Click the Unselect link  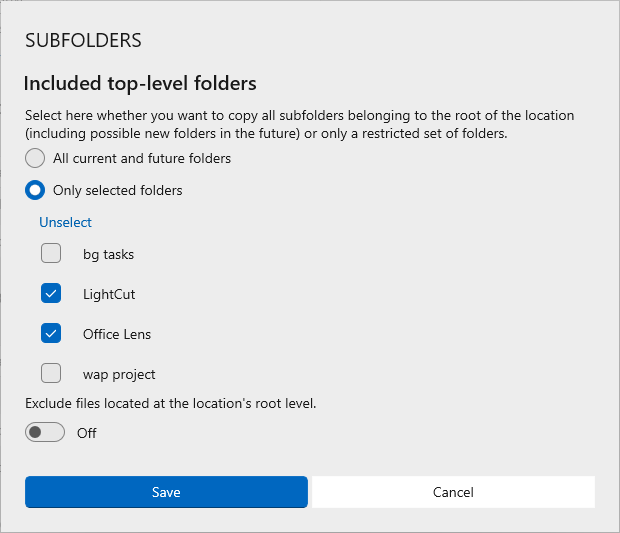tap(65, 222)
